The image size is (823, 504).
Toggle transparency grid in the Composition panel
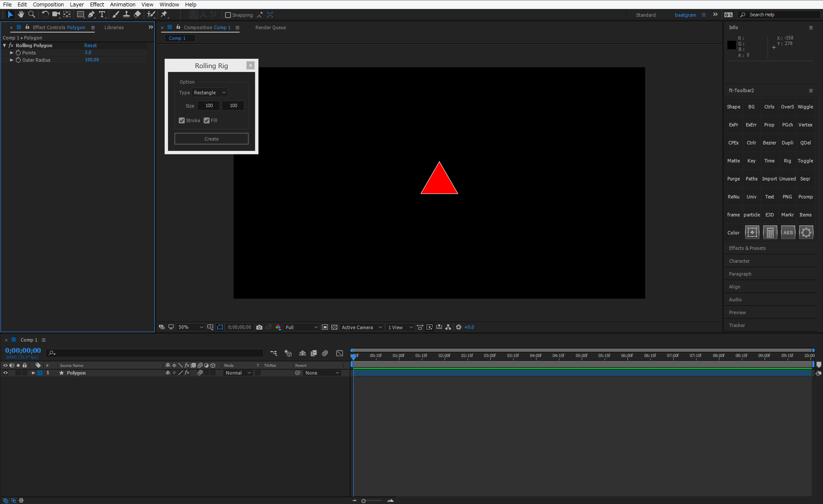point(335,327)
